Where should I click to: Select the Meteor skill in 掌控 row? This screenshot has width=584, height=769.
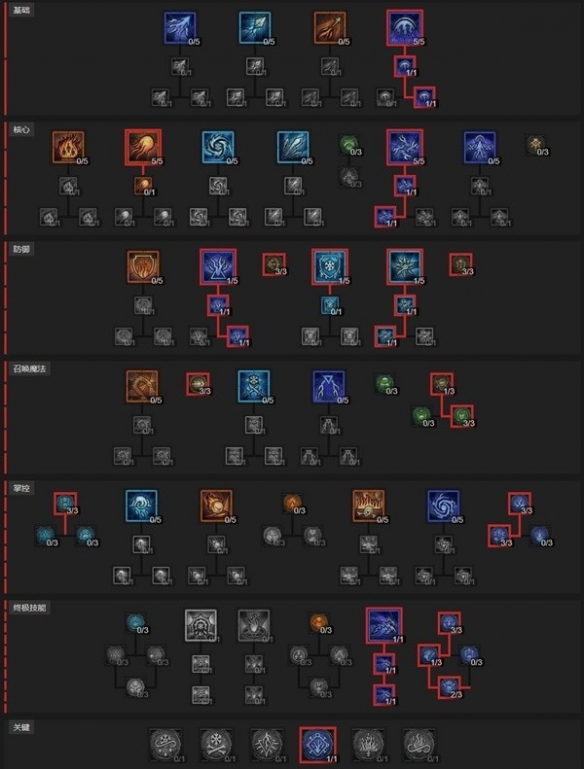pyautogui.click(x=216, y=506)
